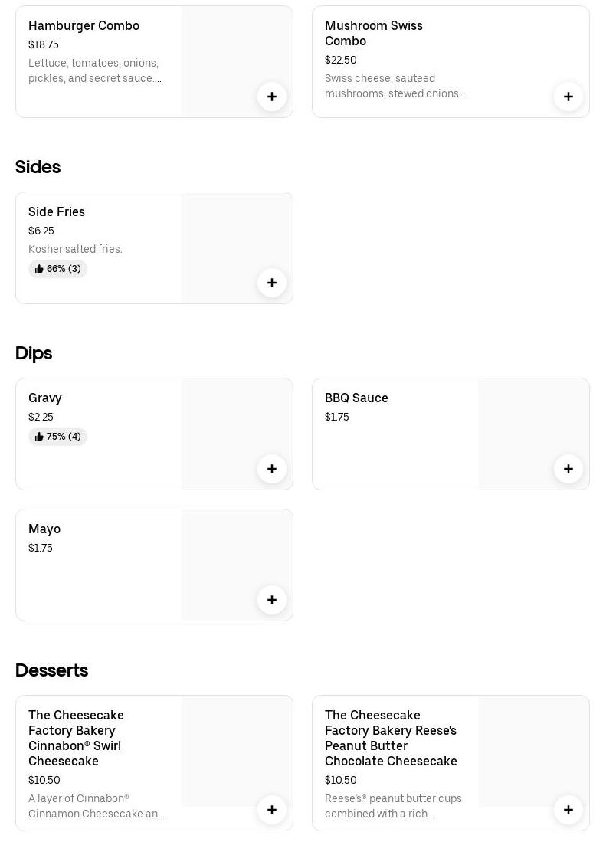
Task: Open the Mayo item name
Action: point(44,529)
